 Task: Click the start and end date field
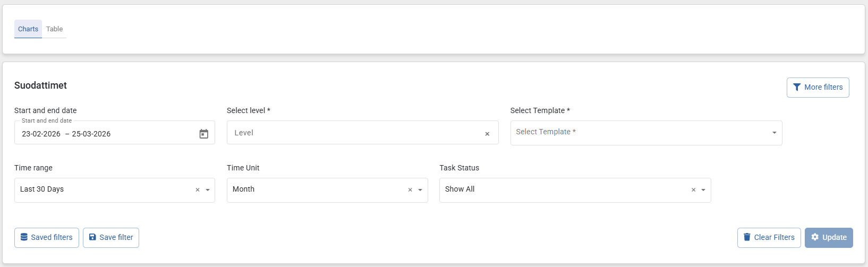106,134
